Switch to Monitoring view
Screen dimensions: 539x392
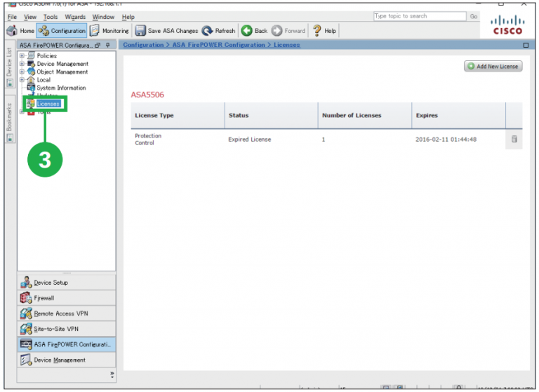[x=109, y=31]
